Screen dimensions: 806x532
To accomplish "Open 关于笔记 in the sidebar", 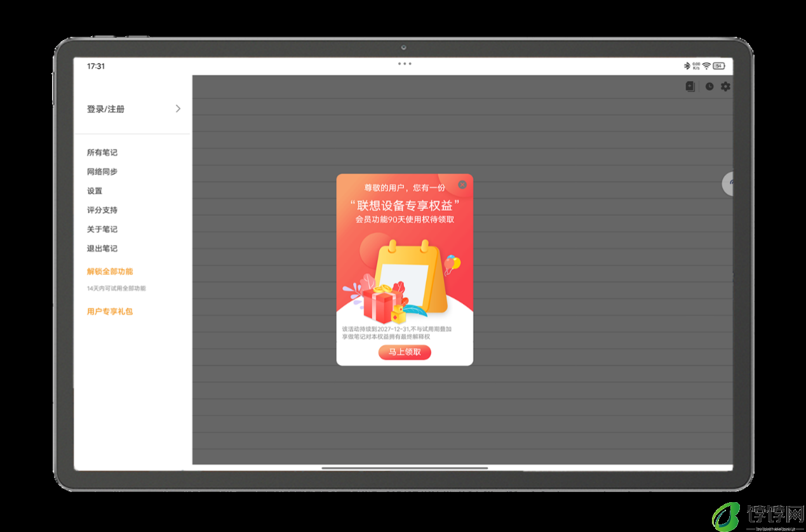I will (102, 229).
